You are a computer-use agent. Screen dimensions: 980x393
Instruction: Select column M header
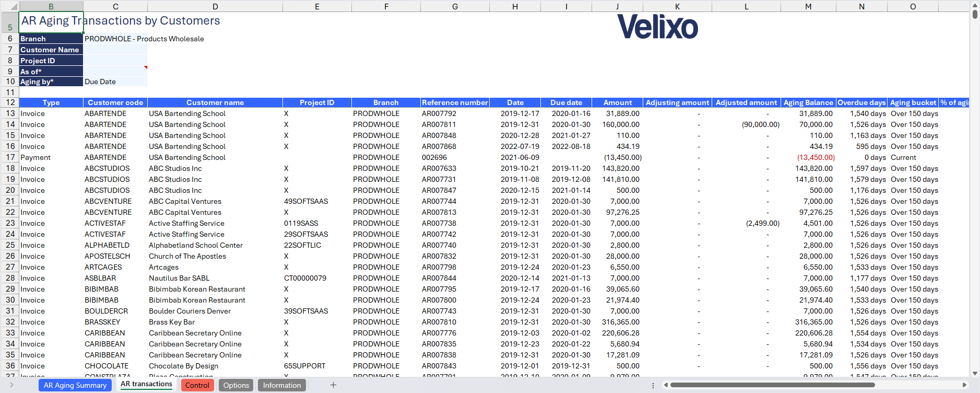(808, 6)
